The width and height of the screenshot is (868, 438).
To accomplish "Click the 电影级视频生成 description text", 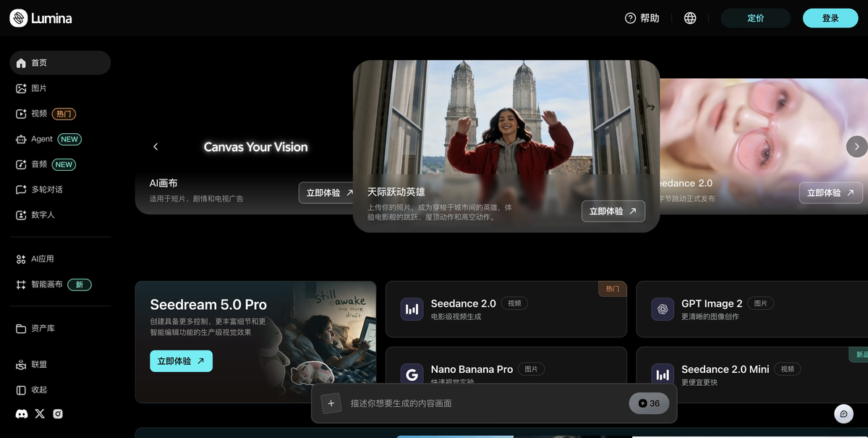I will coord(456,316).
